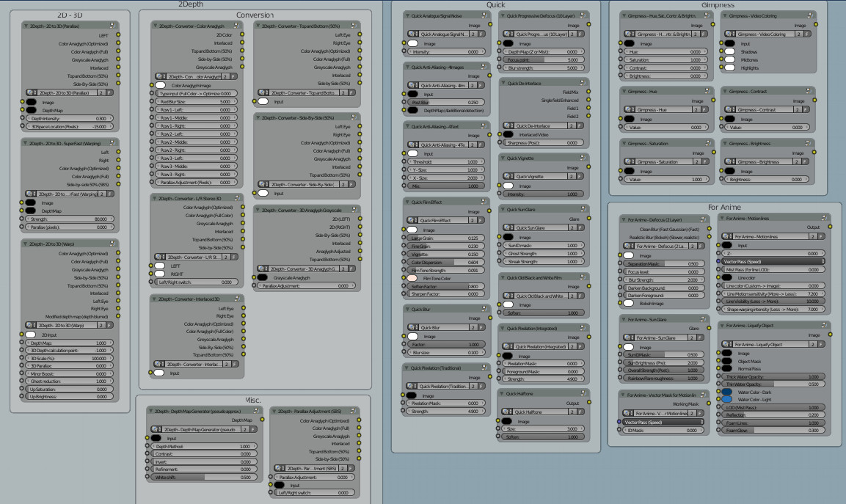846x504 pixels.
Task: Toggle fake user F on Quick Halftone
Action: click(x=580, y=412)
